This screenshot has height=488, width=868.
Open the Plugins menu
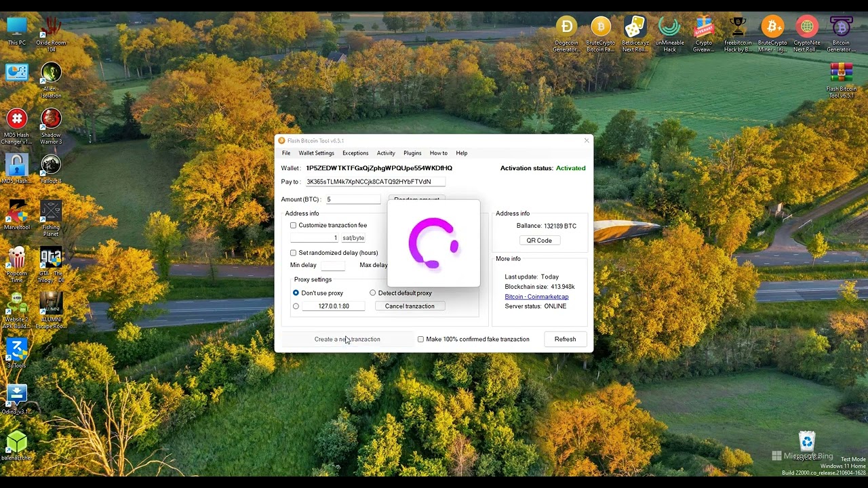412,153
